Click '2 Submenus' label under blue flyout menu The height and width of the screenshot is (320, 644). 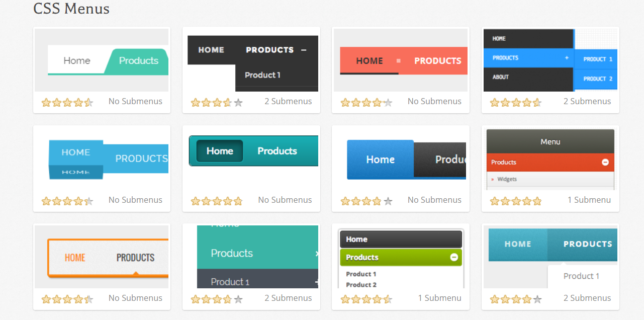(587, 101)
